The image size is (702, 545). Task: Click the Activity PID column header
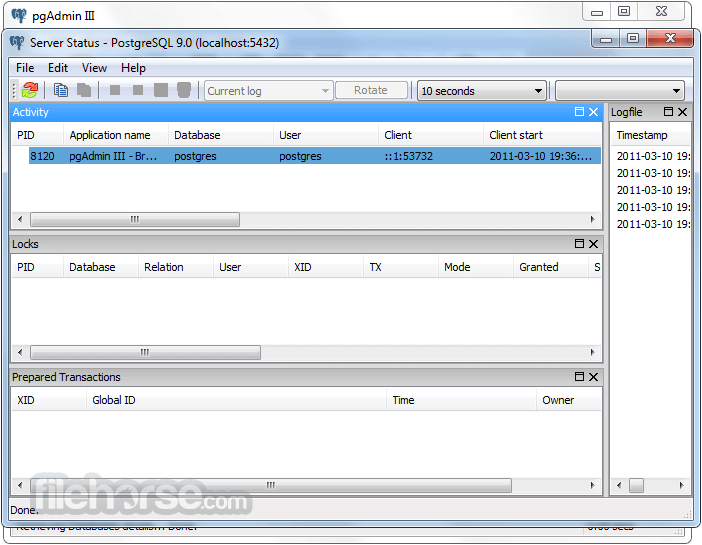click(37, 135)
